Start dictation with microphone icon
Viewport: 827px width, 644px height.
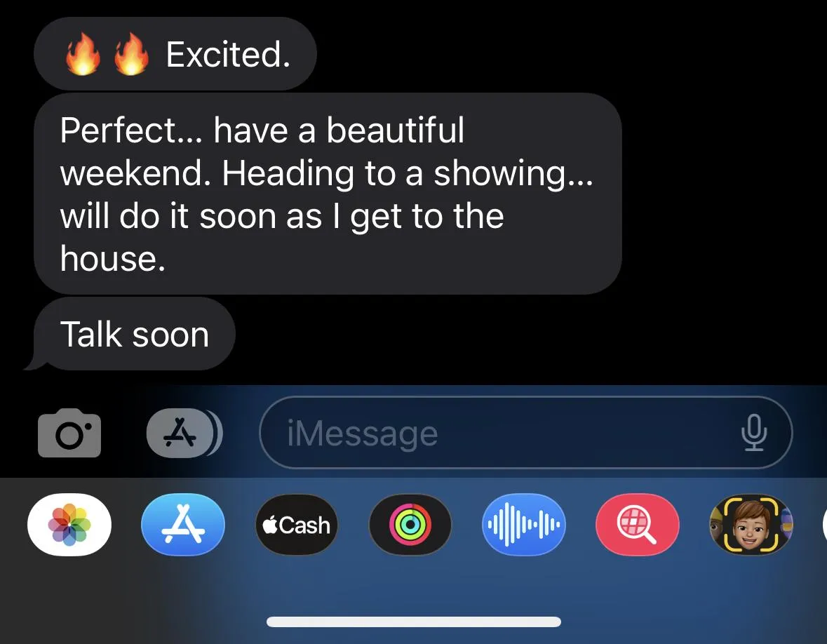(754, 433)
